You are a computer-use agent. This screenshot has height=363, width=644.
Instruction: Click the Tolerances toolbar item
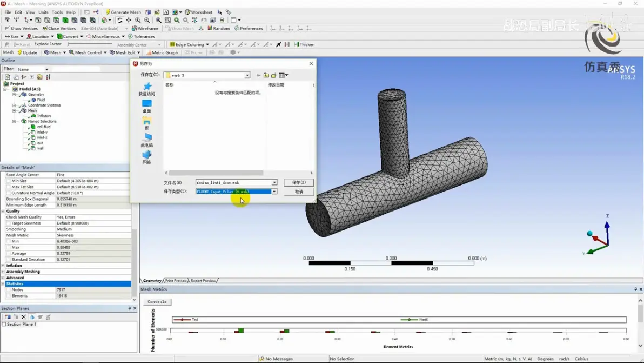142,36
